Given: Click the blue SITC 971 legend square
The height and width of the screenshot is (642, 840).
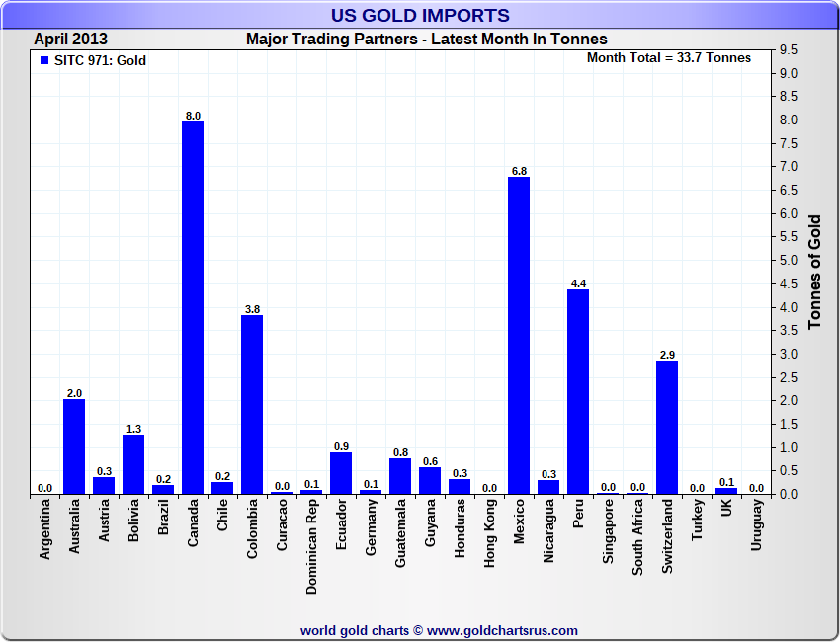Looking at the screenshot, I should [44, 60].
